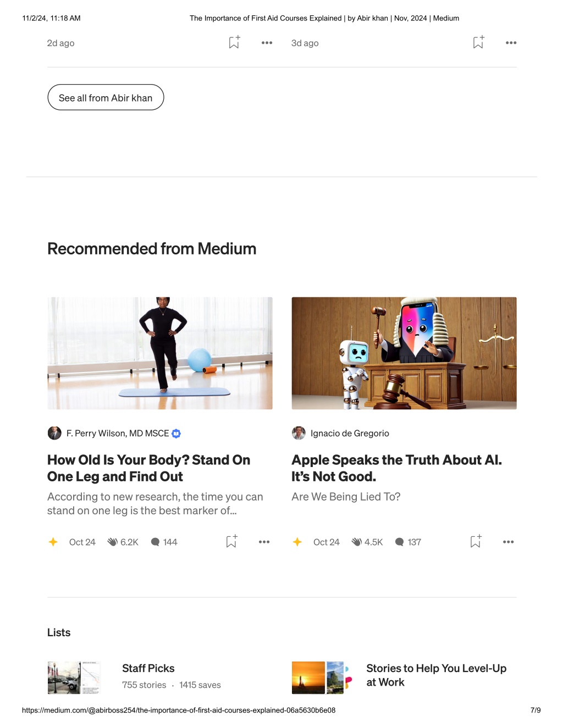Save the 'How Old Is Your Body' story

tap(231, 541)
